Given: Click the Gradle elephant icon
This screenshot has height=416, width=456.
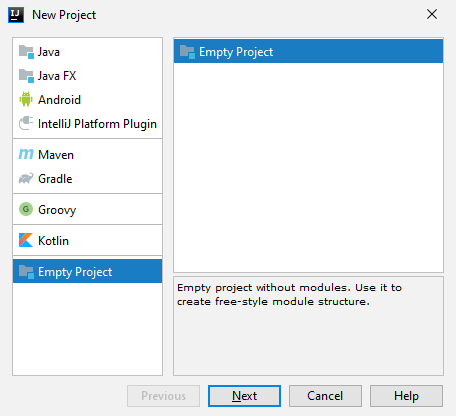Looking at the screenshot, I should click(x=26, y=178).
